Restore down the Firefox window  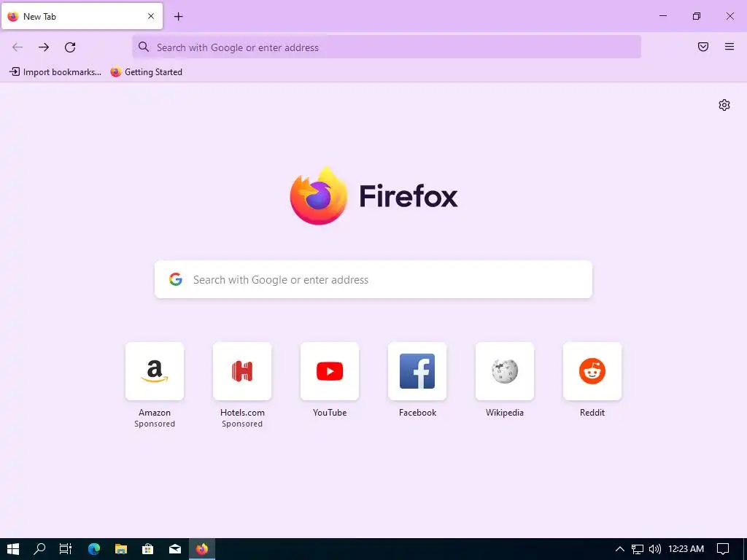click(x=697, y=16)
